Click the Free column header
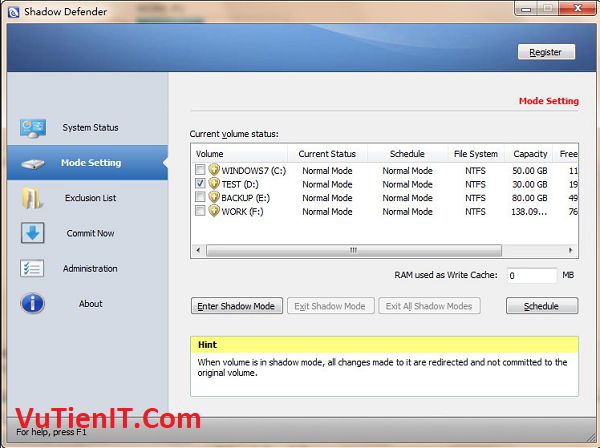 pyautogui.click(x=566, y=154)
